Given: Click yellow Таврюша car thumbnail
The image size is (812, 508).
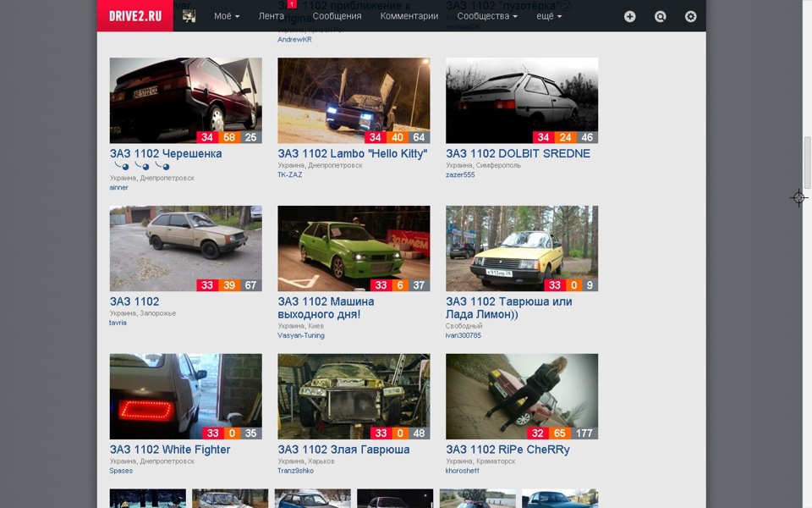Looking at the screenshot, I should (522, 248).
